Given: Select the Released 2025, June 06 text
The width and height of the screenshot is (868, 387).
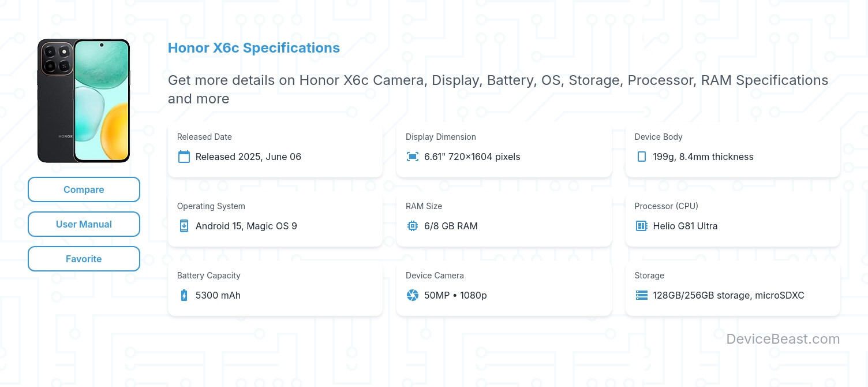Looking at the screenshot, I should 248,157.
